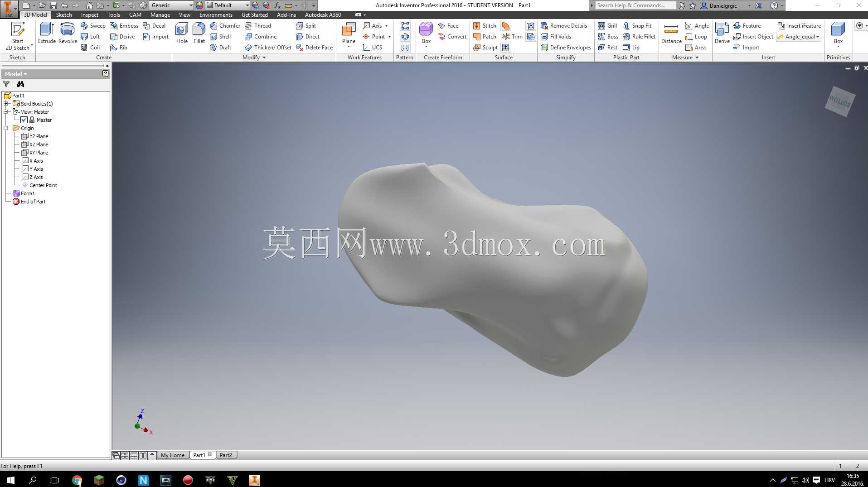Select YZ Plane in browser

point(35,136)
